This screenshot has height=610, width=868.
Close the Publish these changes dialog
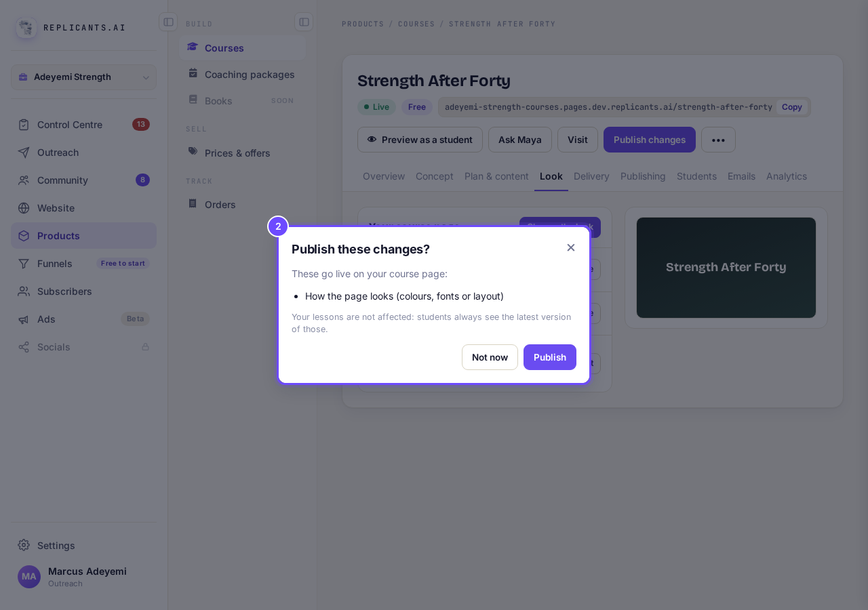tap(571, 247)
